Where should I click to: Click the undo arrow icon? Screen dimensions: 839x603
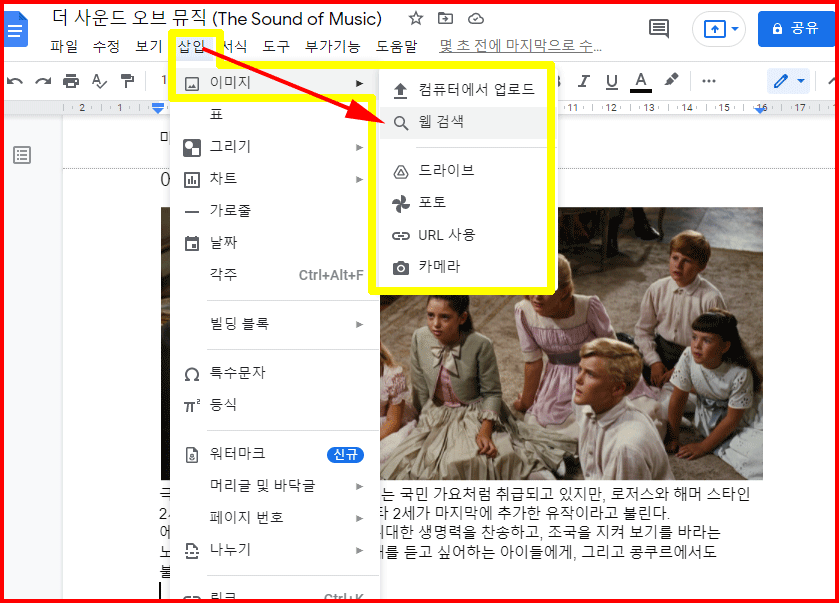point(15,81)
